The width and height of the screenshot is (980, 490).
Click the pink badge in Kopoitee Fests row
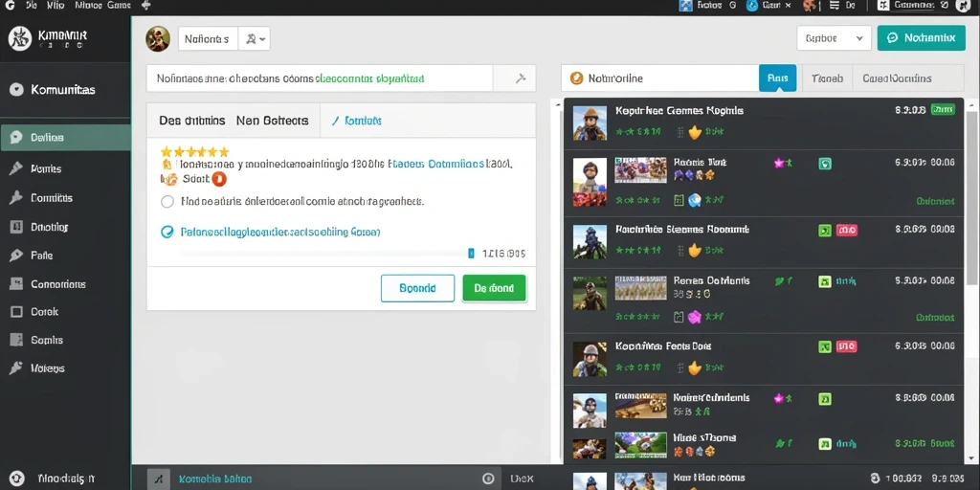click(846, 346)
